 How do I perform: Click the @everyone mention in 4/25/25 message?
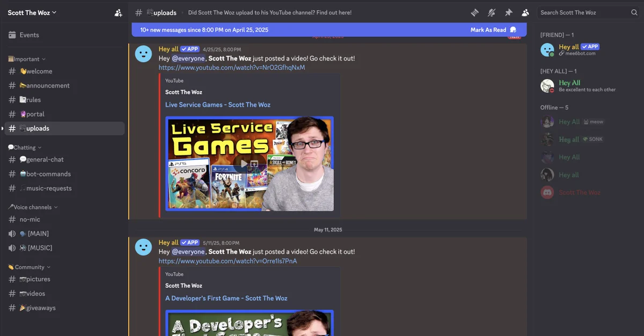click(188, 59)
